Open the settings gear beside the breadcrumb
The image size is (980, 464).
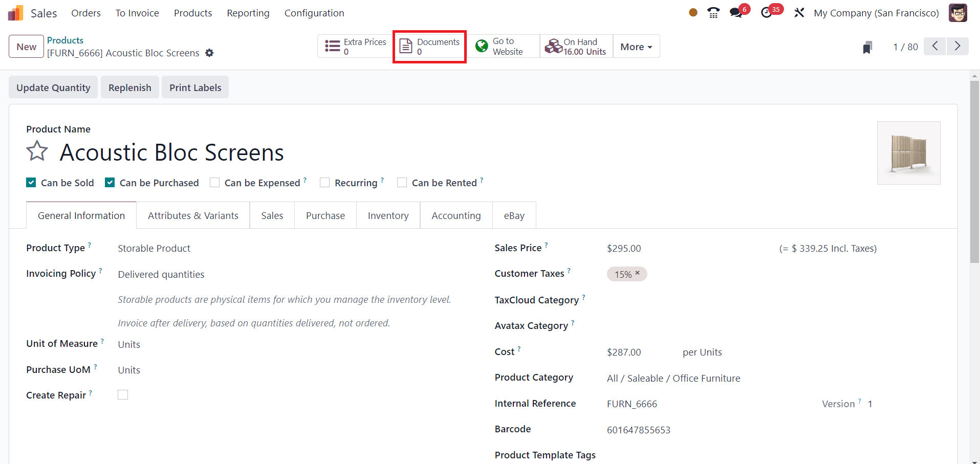[x=209, y=53]
